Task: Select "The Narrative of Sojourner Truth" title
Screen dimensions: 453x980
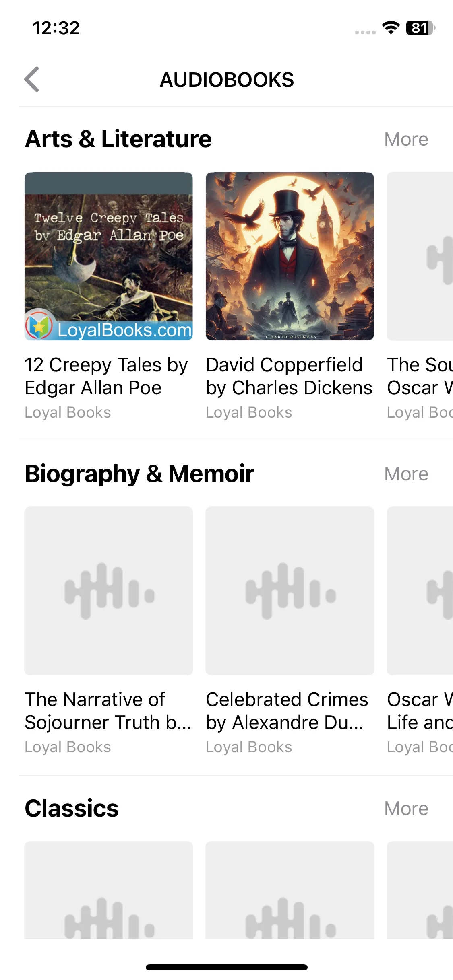Action: click(x=108, y=711)
